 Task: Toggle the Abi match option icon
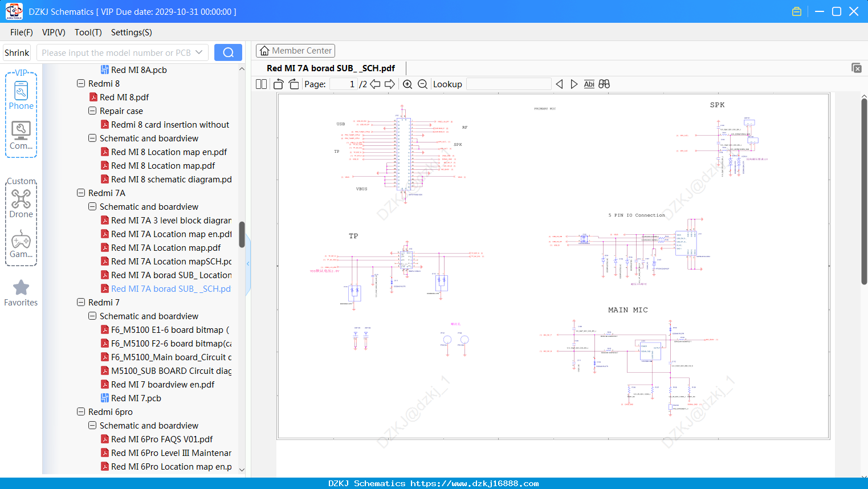pyautogui.click(x=589, y=84)
